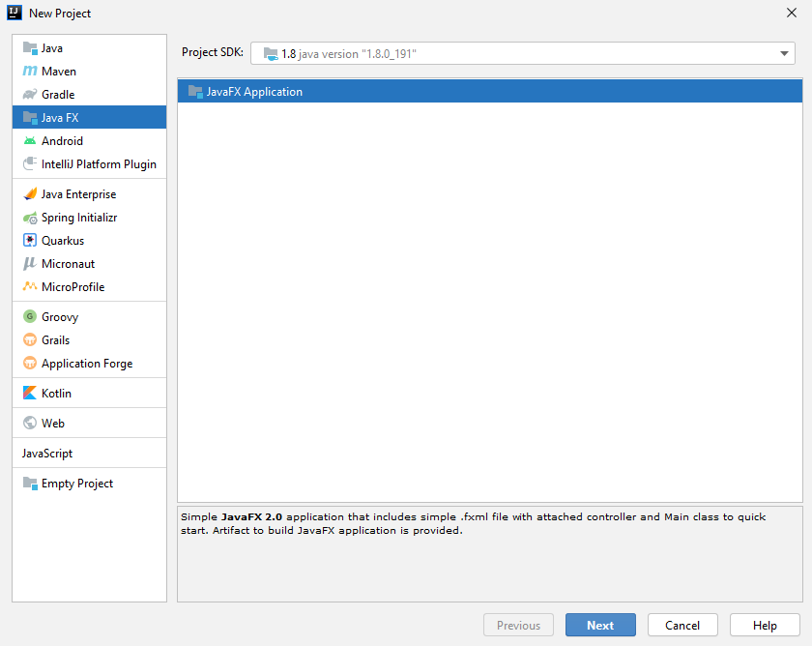Click the Maven icon in sidebar
The width and height of the screenshot is (812, 646).
tap(30, 72)
